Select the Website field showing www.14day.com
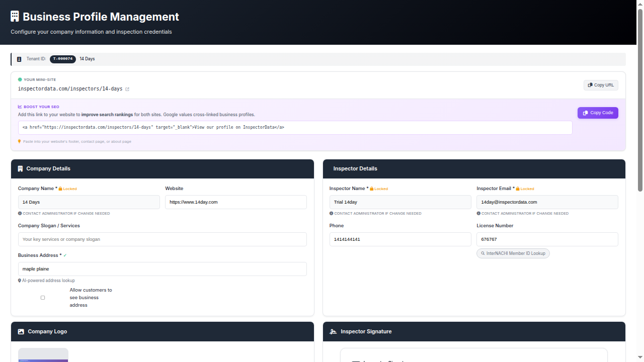Image resolution: width=644 pixels, height=362 pixels. pyautogui.click(x=235, y=202)
